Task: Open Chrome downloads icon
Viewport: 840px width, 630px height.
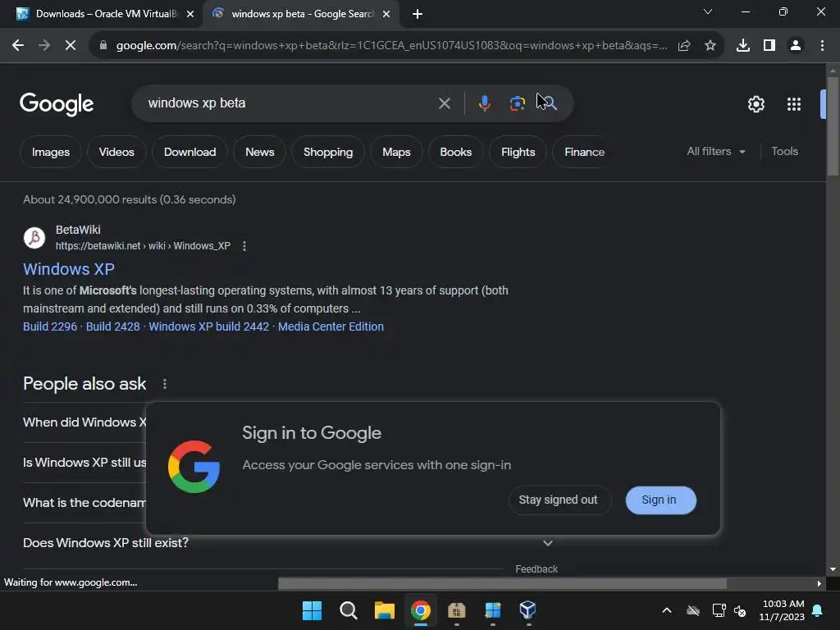Action: point(743,46)
